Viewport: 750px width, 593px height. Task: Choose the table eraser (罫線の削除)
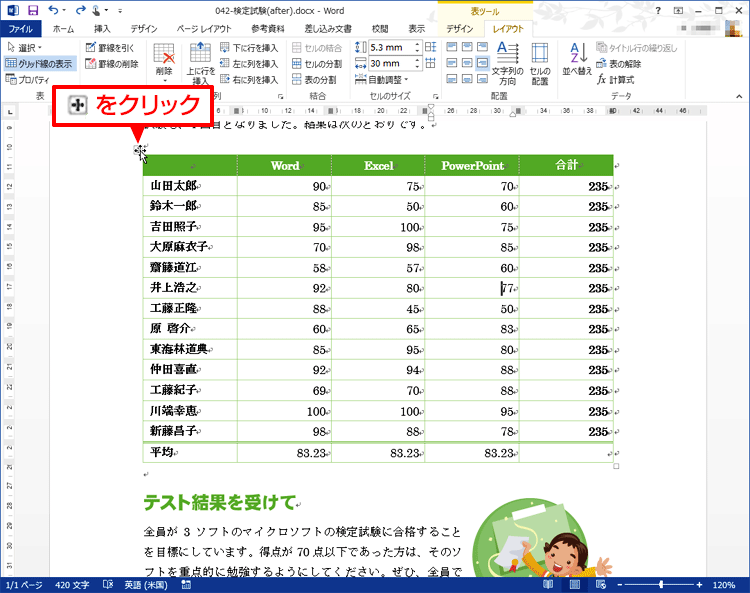point(112,64)
